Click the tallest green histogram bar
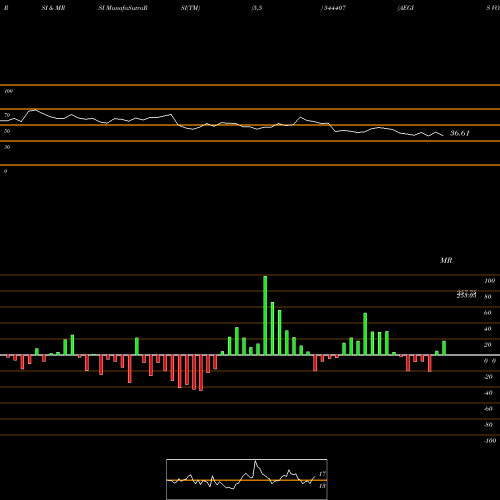500x500 pixels. 265,315
